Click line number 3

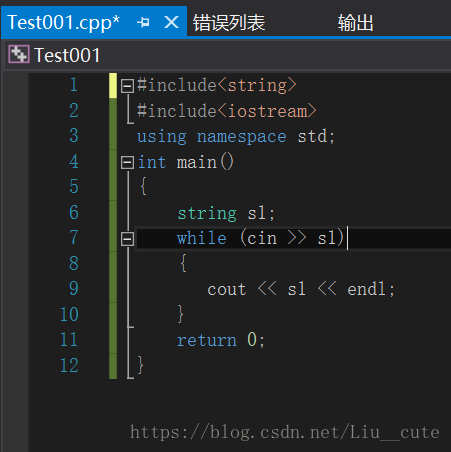[74, 136]
